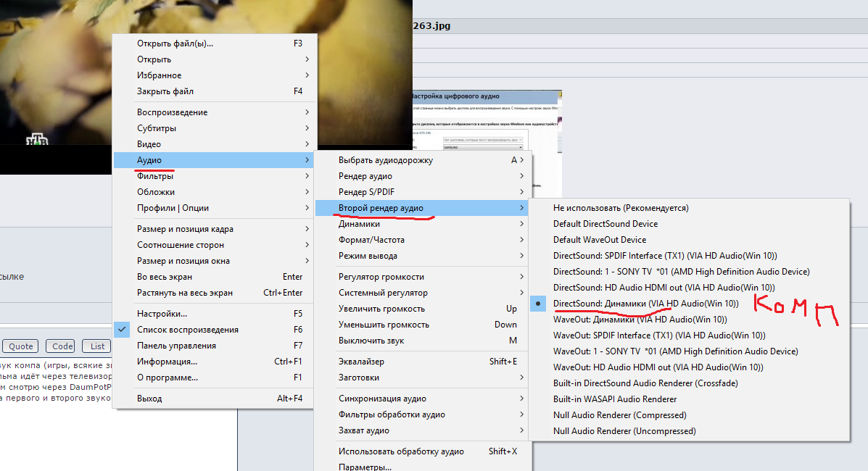Select the checked DirectSound: Динамики option
868x471 pixels.
(689, 304)
